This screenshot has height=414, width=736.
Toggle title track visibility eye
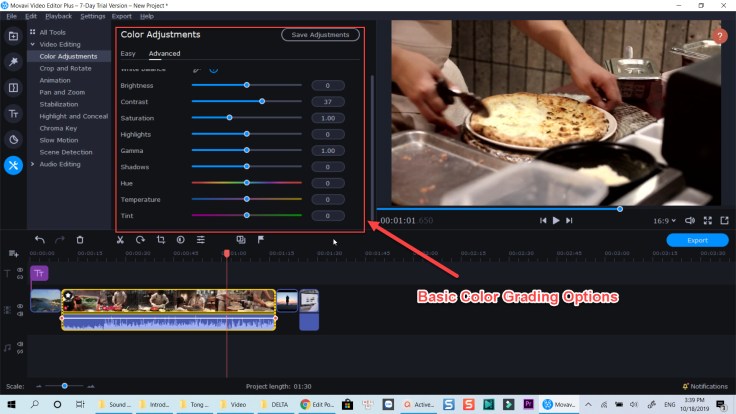[20, 270]
